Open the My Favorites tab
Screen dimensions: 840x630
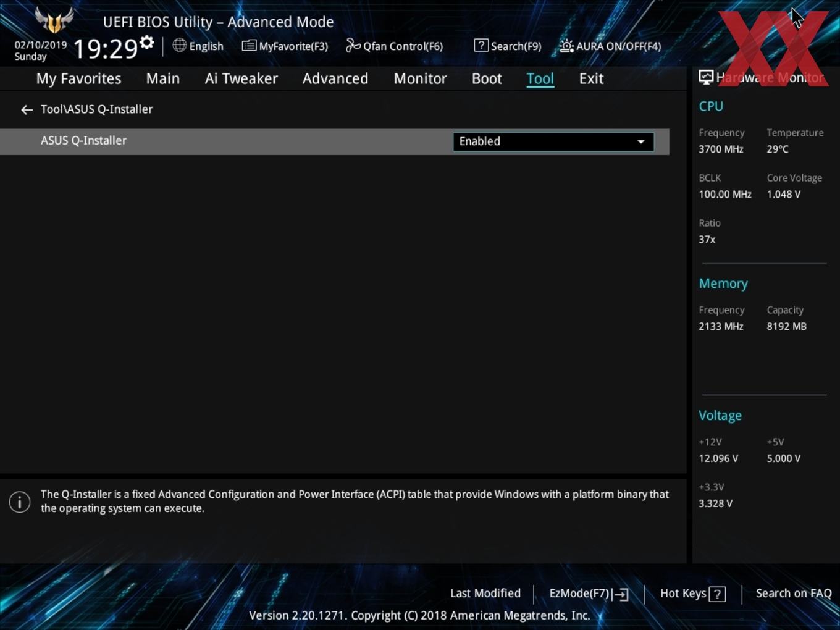78,78
